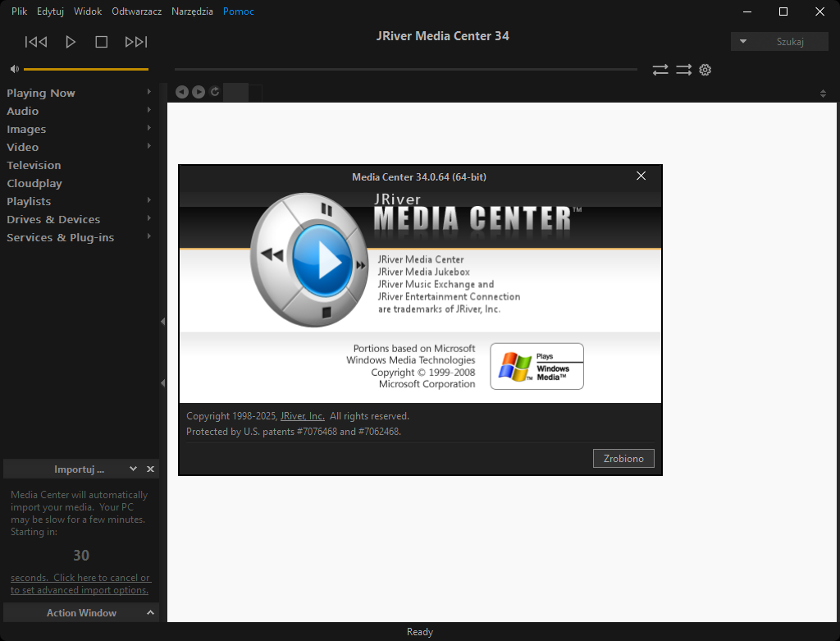The height and width of the screenshot is (641, 840).
Task: Stop playback with the square button
Action: point(101,42)
